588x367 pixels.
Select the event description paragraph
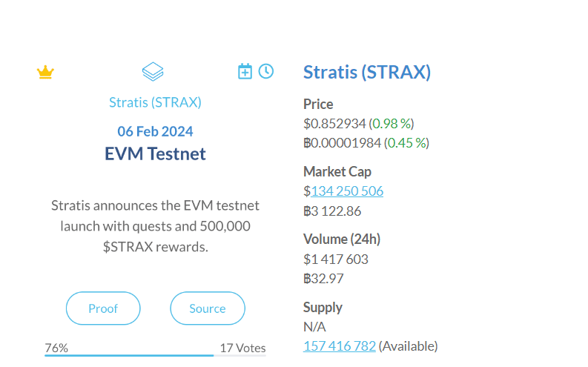coord(155,226)
